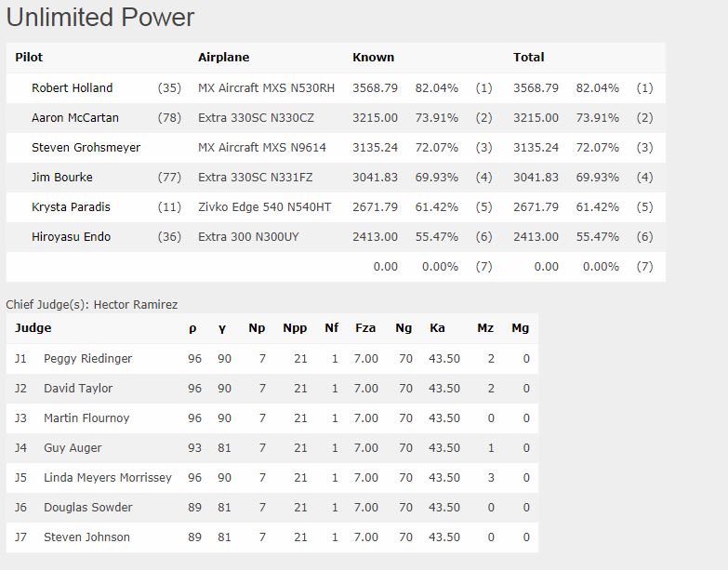This screenshot has height=570, width=728.
Task: Open Linda Meyers Morrissey judge entry
Action: [x=108, y=478]
